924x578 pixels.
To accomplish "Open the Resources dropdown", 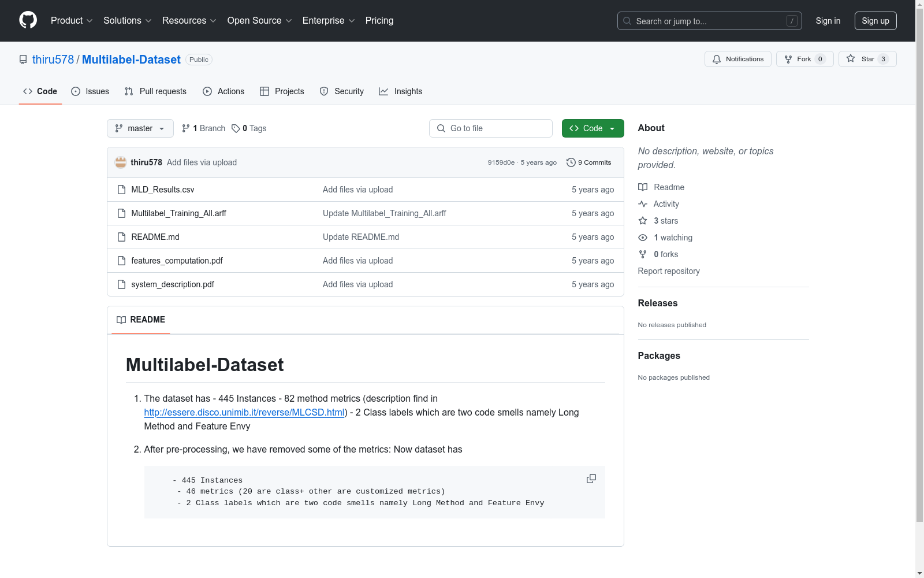I will pyautogui.click(x=189, y=21).
